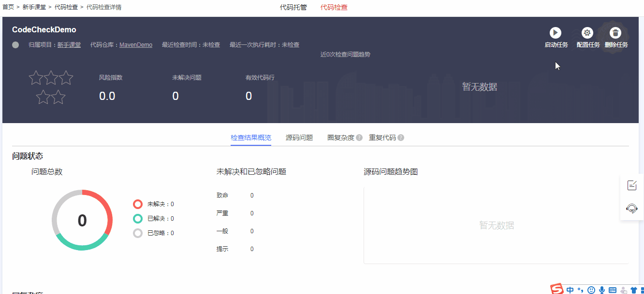Toggle 中/英 input language in Sogou toolbar

pos(570,290)
